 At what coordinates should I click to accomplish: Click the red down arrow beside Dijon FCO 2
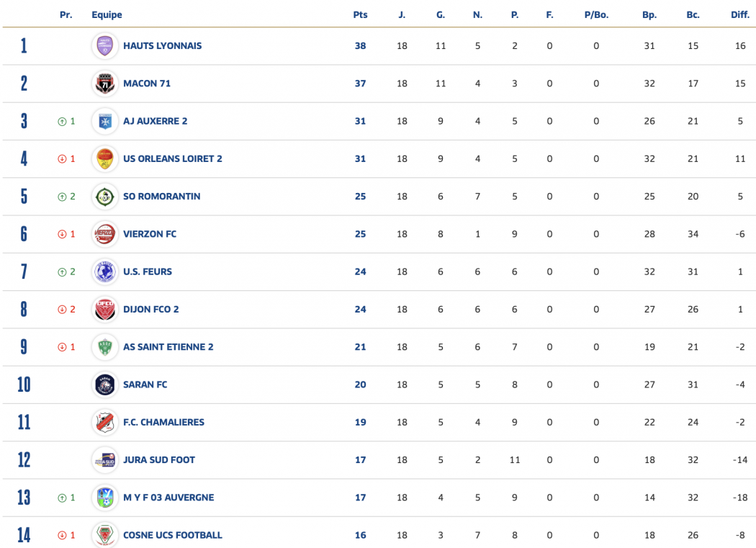[x=62, y=310]
